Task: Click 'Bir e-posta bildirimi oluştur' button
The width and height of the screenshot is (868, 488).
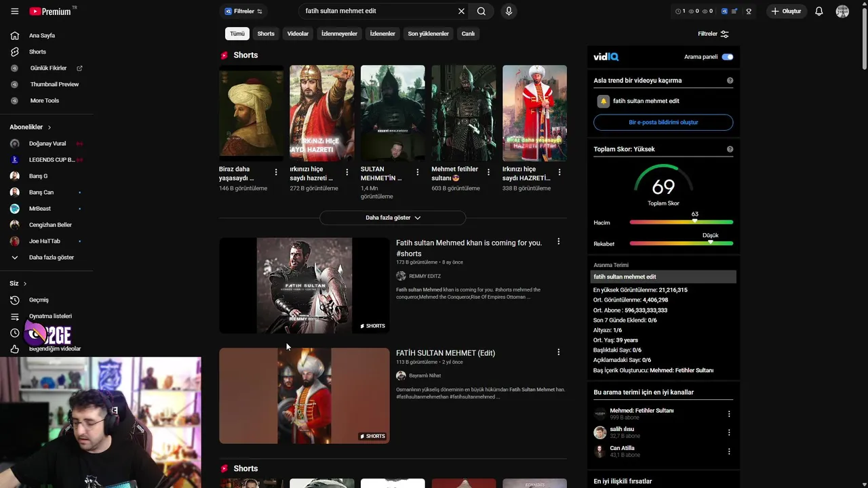Action: coord(663,123)
